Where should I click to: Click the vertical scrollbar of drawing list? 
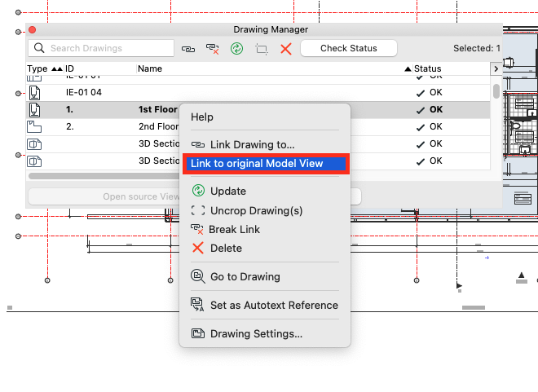tap(496, 90)
